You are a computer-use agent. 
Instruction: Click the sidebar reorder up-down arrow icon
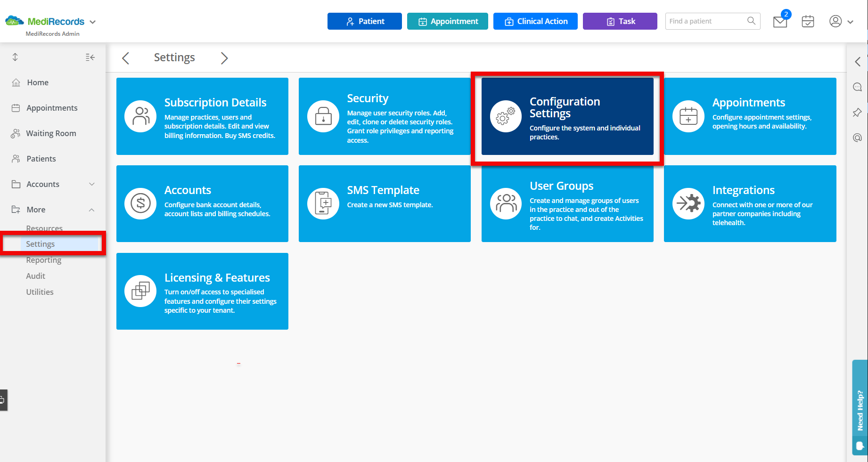tap(15, 57)
